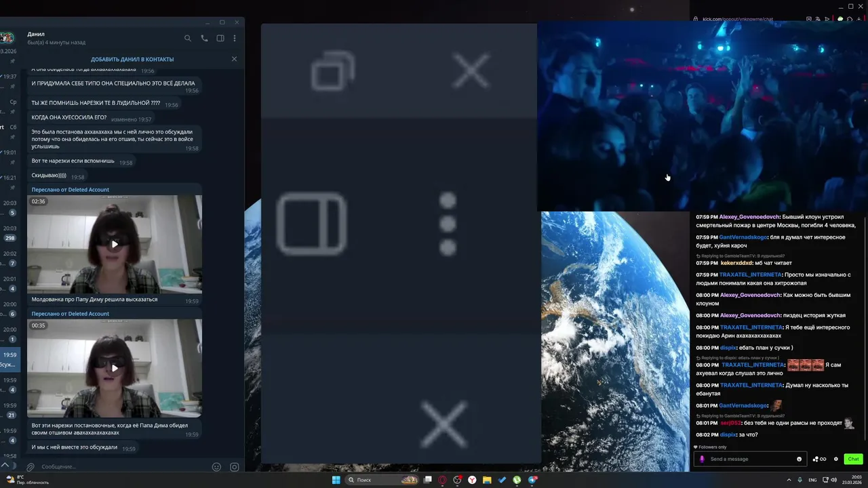Open green round app in taskbar
Viewport: 868px width, 488px height.
[517, 480]
